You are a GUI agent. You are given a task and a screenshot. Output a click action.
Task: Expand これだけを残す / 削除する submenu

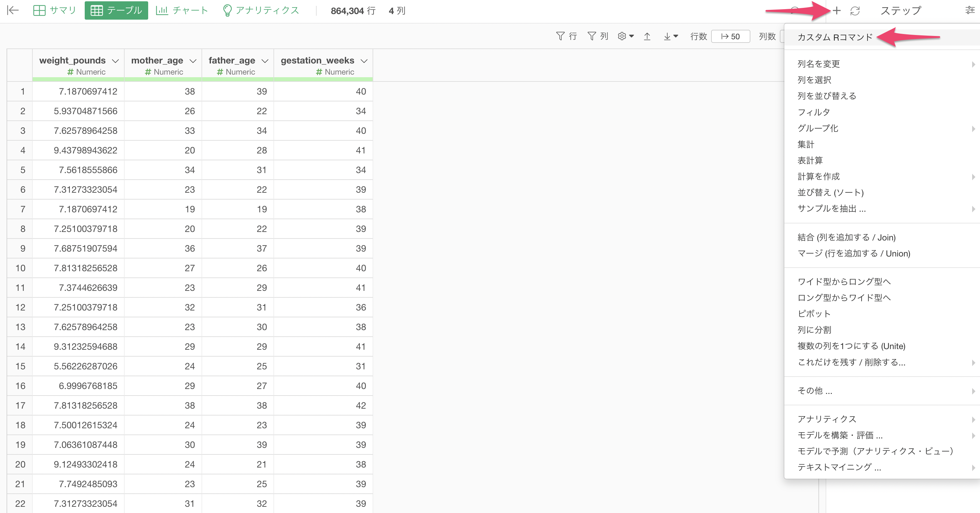[x=882, y=362]
